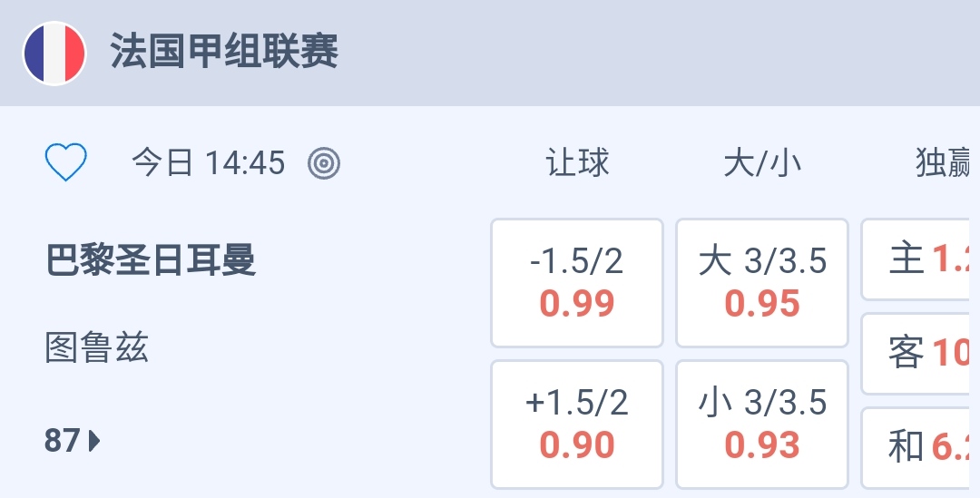Open the 图鲁兹 team name
The image size is (980, 498).
(x=97, y=347)
